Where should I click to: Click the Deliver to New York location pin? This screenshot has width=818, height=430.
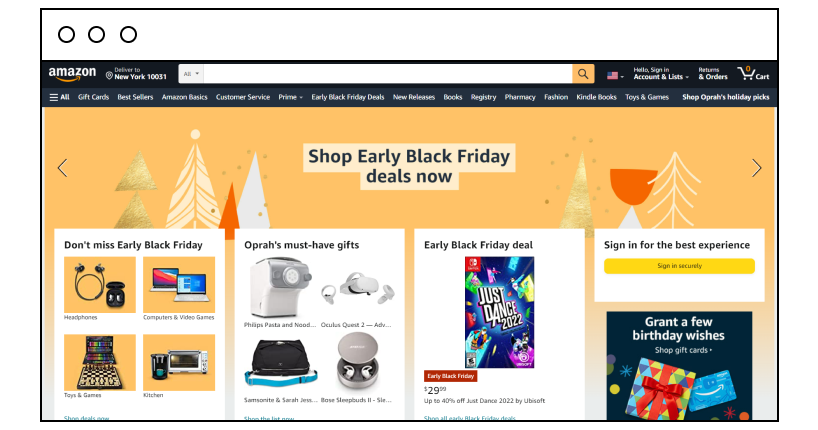coord(109,76)
